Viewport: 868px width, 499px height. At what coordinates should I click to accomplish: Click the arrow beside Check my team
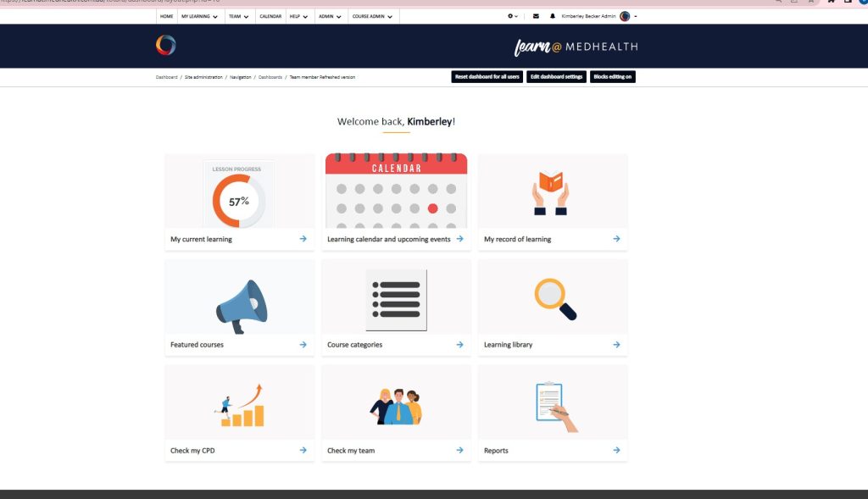pos(460,451)
